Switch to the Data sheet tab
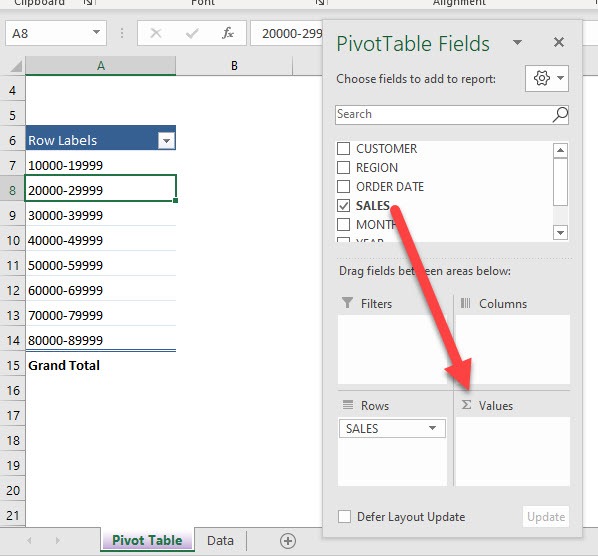This screenshot has height=556, width=598. pos(220,540)
